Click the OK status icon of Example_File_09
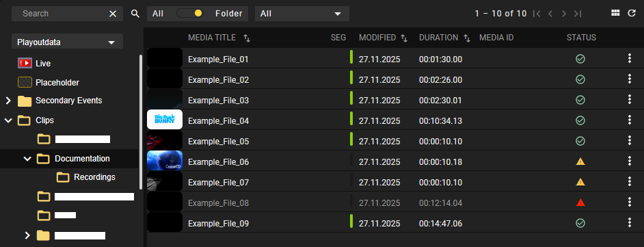This screenshot has width=644, height=247. pos(580,223)
